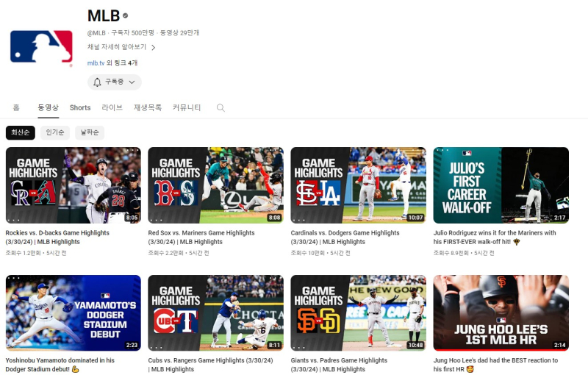Click the Cardinals vs. Dodgers Game Highlights title

pos(345,238)
